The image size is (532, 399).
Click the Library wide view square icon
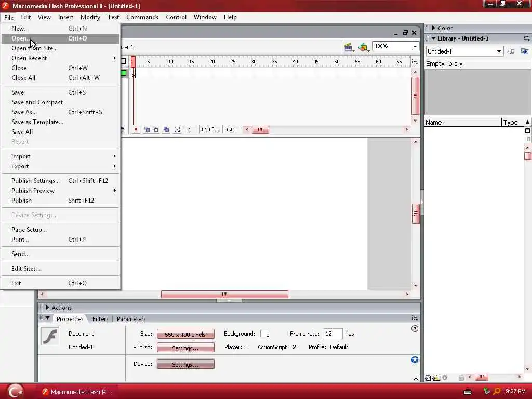point(527,130)
